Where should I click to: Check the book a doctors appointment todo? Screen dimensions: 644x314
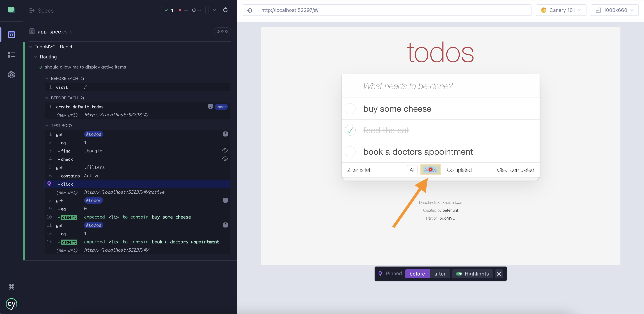[350, 152]
